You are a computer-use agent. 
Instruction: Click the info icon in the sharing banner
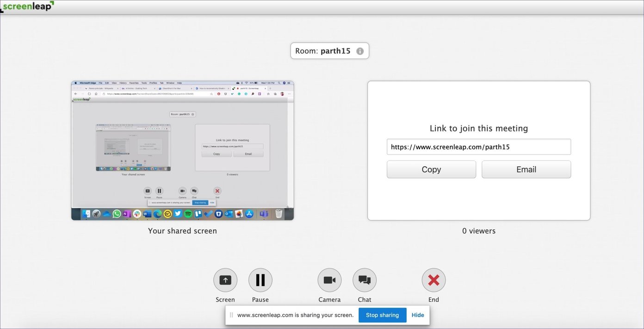[x=231, y=315]
